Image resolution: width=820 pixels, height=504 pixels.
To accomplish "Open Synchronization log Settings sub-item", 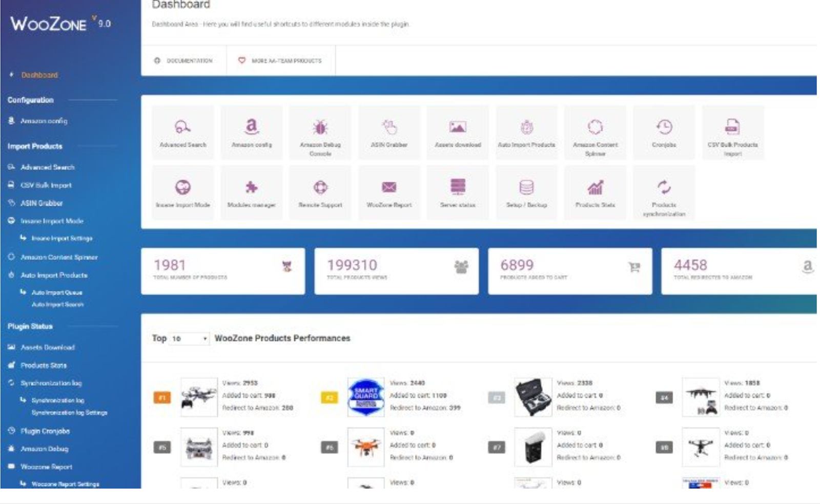I will coord(69,412).
